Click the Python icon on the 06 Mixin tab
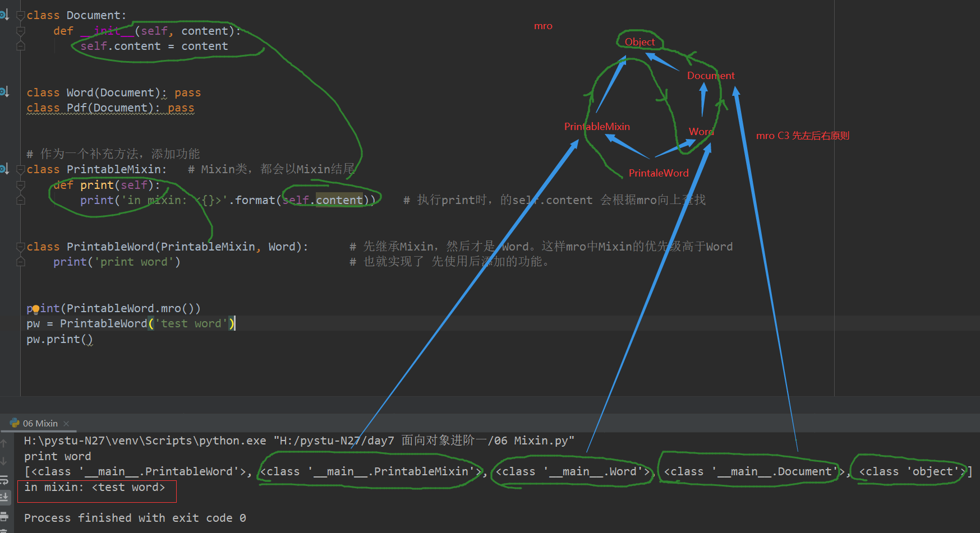This screenshot has height=533, width=980. click(15, 423)
